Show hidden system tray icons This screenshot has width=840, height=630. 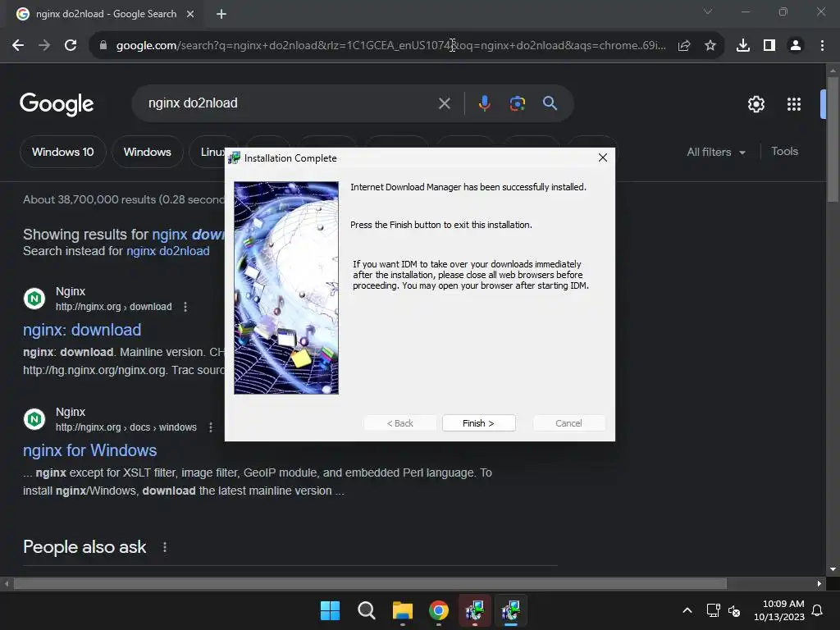[687, 610]
